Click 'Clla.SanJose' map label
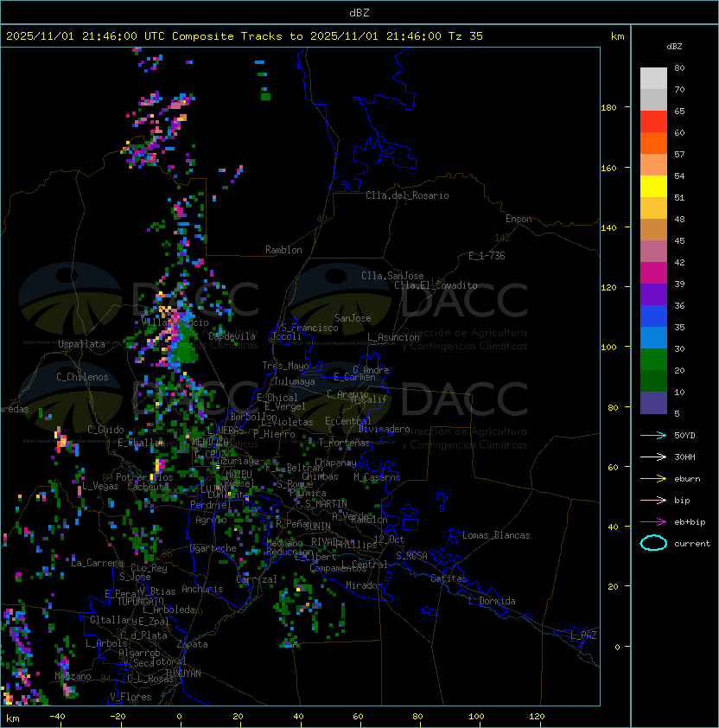 click(392, 276)
